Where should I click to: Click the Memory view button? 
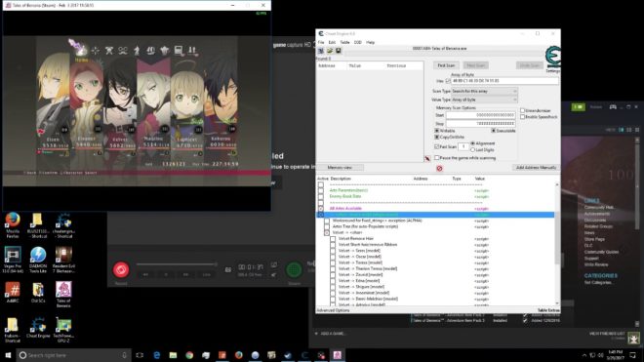point(340,168)
